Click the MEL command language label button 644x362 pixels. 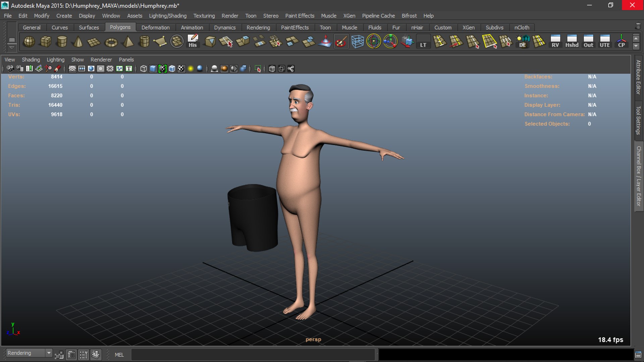point(119,355)
